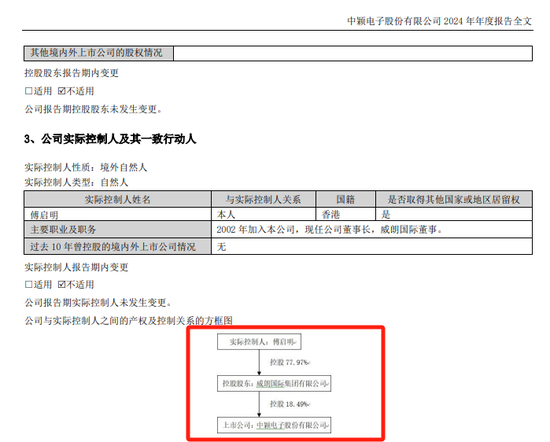The width and height of the screenshot is (550, 442).
Task: Click the cell starting 2002 年加入本公司
Action: (x=372, y=230)
